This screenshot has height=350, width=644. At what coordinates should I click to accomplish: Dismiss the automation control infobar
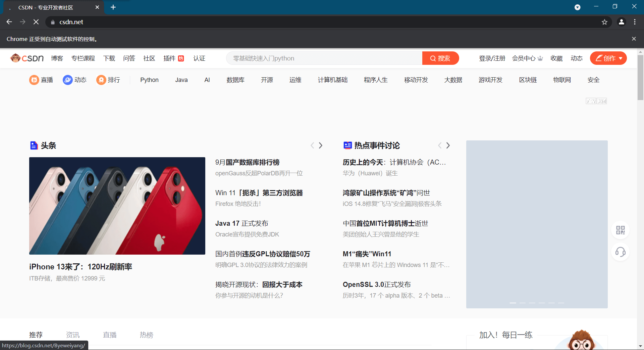click(634, 39)
